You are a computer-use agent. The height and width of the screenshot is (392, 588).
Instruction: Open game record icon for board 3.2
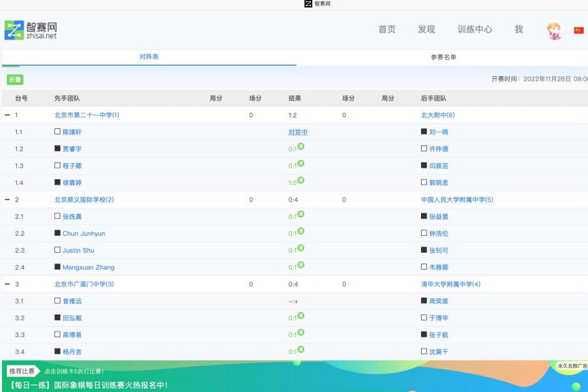pos(300,316)
